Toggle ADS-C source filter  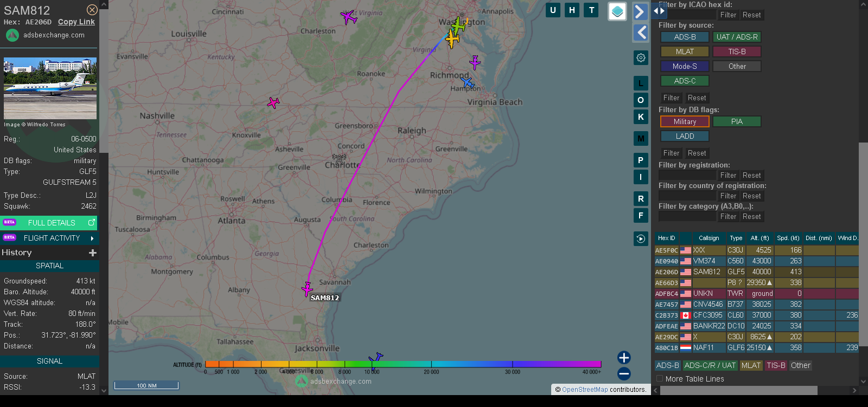[685, 81]
